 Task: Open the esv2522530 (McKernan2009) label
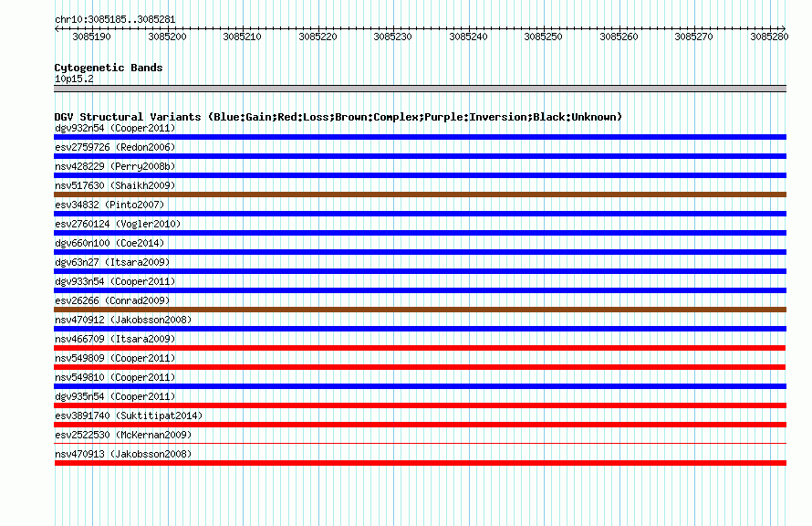[123, 435]
